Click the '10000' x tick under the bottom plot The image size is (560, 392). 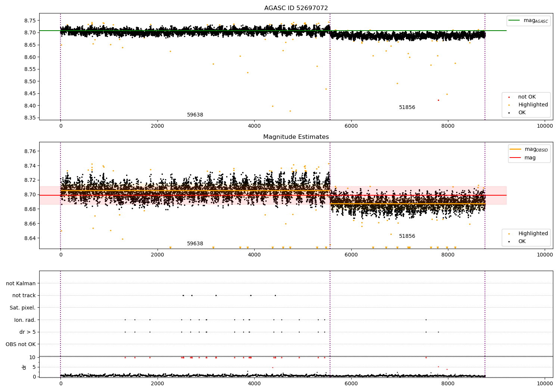click(545, 384)
